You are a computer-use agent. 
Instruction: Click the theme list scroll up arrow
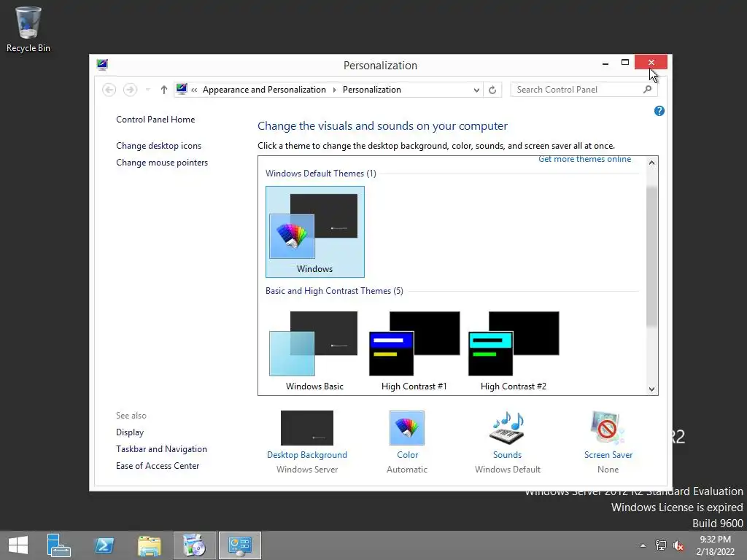[651, 163]
